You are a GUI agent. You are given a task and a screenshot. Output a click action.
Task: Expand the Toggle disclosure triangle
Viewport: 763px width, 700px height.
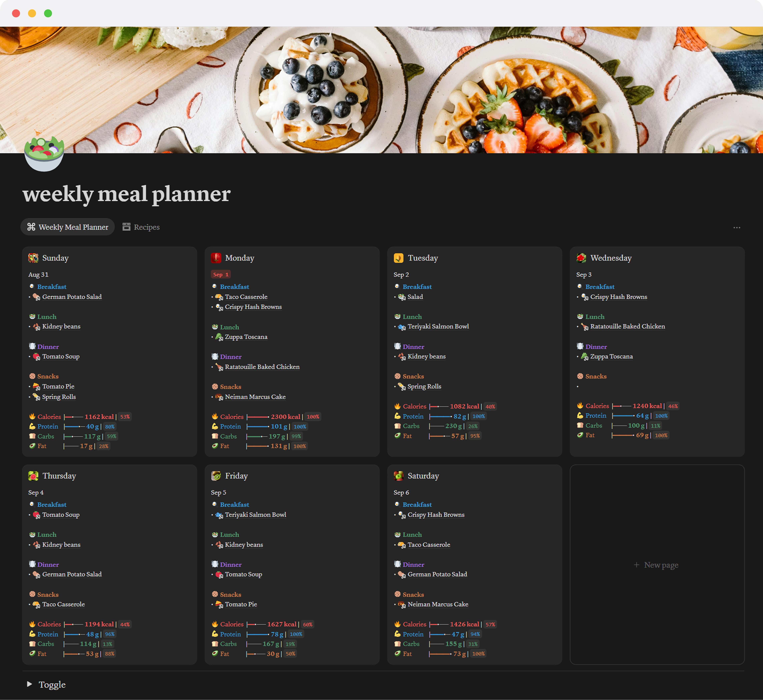pos(30,684)
